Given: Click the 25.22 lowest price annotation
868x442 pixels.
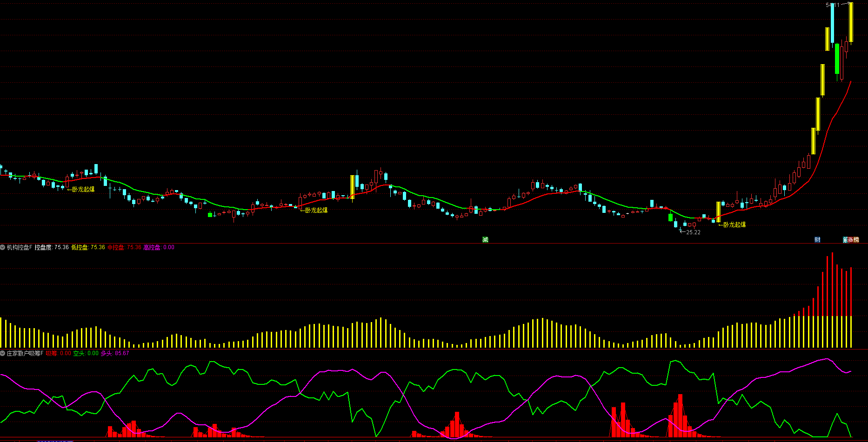Looking at the screenshot, I should point(693,232).
